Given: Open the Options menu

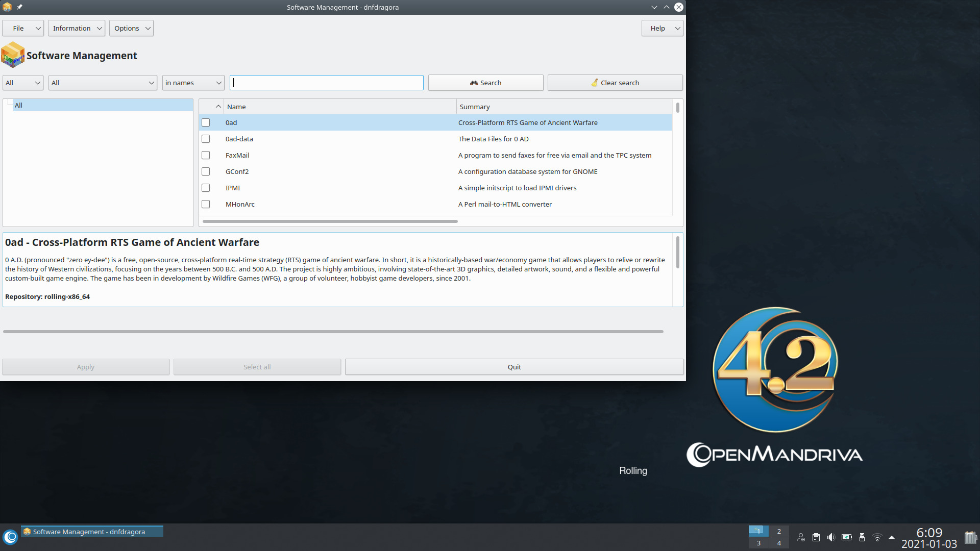Looking at the screenshot, I should coord(131,28).
